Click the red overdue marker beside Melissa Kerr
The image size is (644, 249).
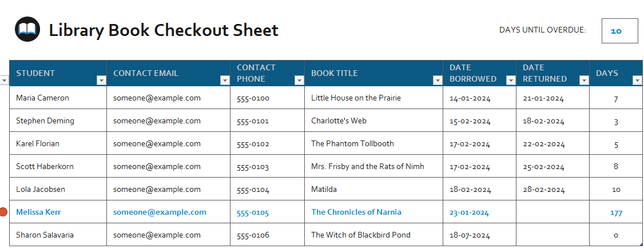point(3,212)
